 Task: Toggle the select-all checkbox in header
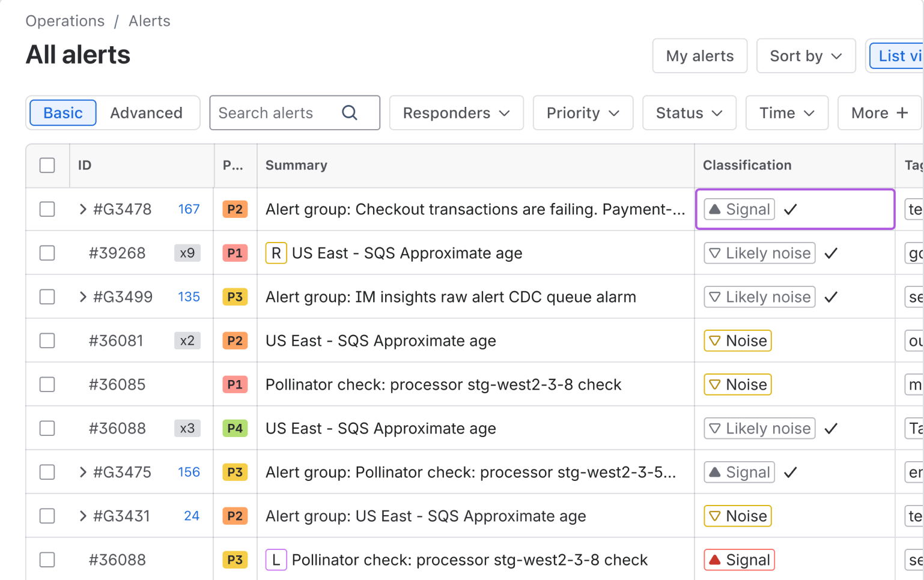point(47,166)
